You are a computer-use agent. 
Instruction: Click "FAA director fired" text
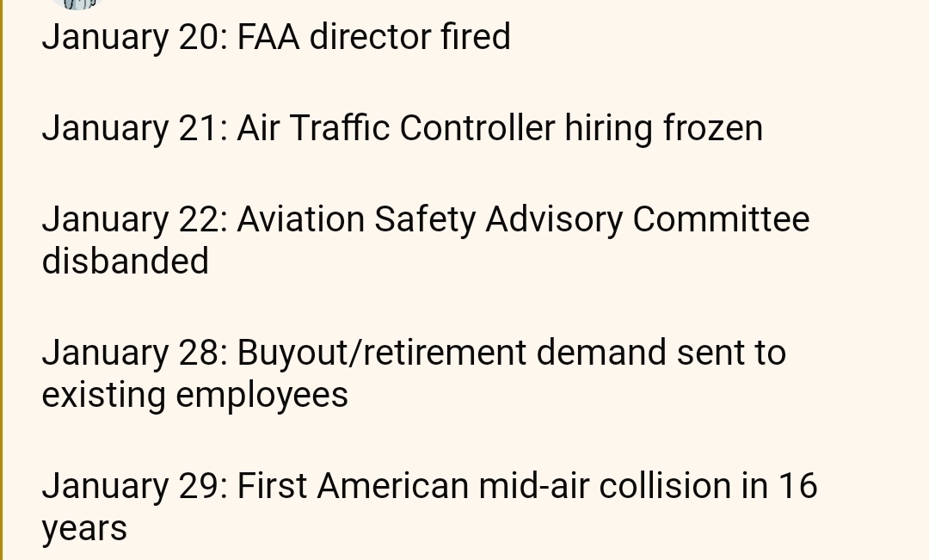click(373, 38)
